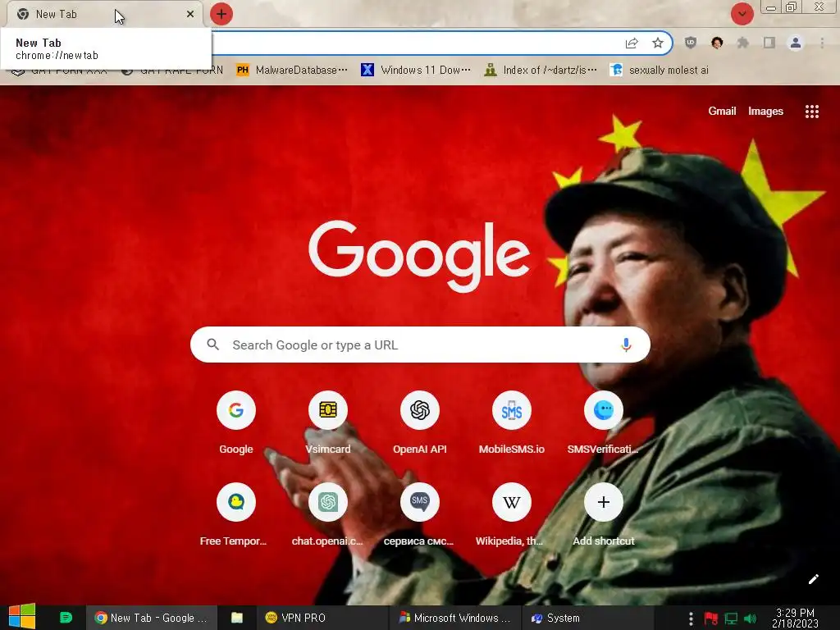Click Add shortcut plus button

pyautogui.click(x=603, y=503)
